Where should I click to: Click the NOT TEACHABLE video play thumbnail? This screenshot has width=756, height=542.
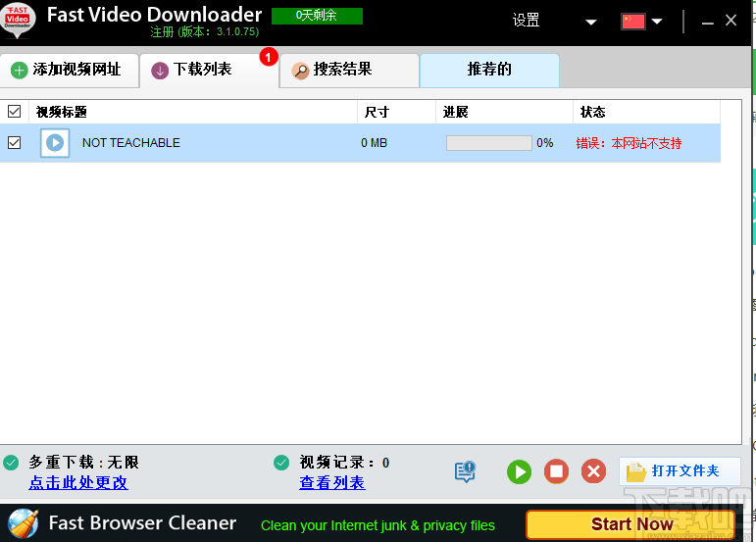click(55, 143)
